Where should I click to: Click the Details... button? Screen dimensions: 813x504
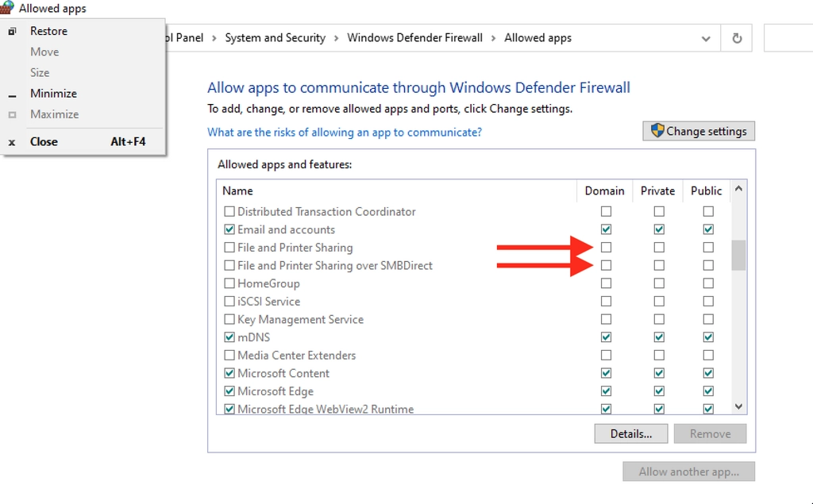[631, 434]
